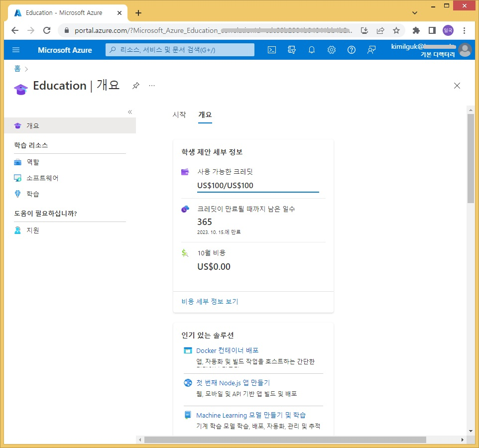The width and height of the screenshot is (479, 448).
Task: Click the clock icon beside 크레딧이 만료될 때까지
Action: (185, 209)
